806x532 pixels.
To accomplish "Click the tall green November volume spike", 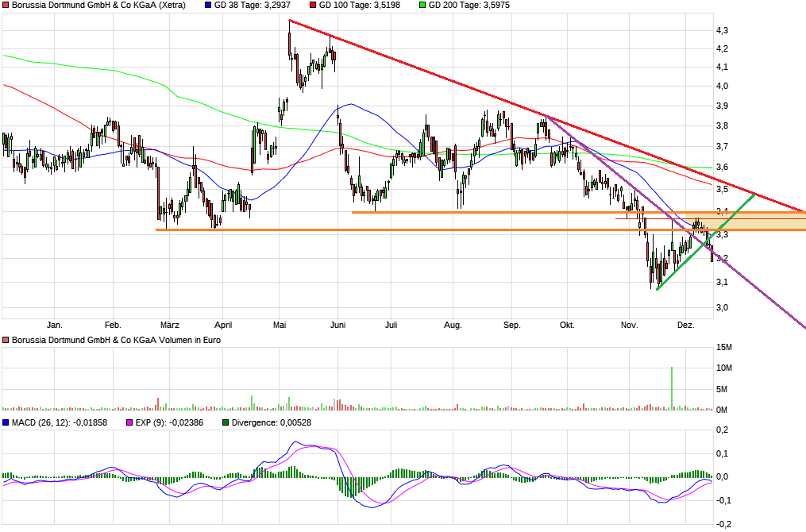I will tap(671, 388).
